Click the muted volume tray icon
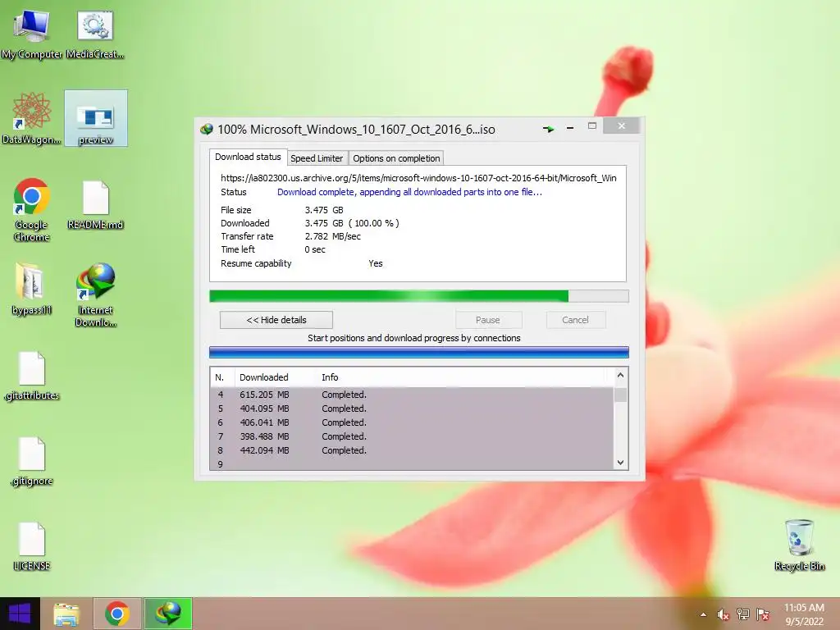 coord(724,614)
